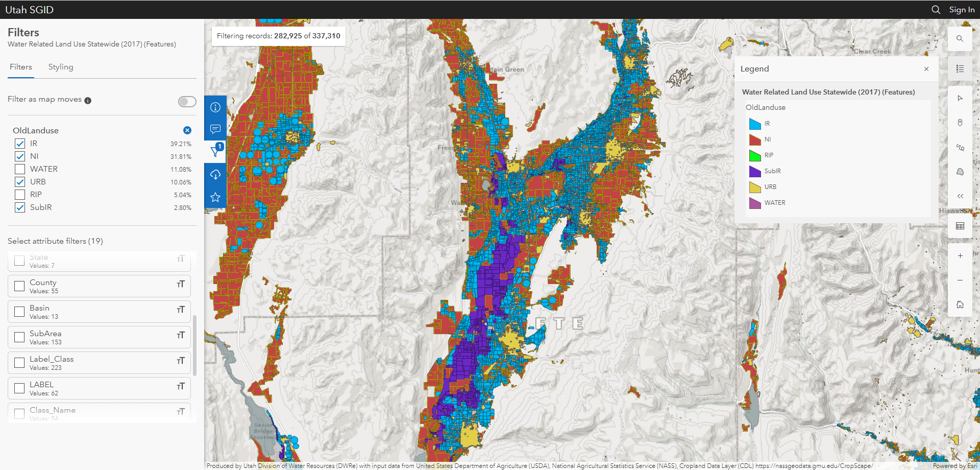Enable the County attribute filter checkbox
The image size is (980, 470).
click(19, 286)
